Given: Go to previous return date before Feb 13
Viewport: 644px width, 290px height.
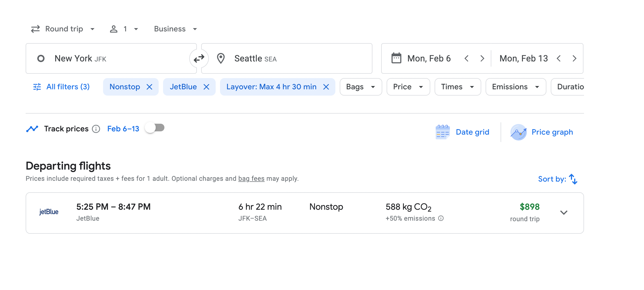Looking at the screenshot, I should click(559, 58).
